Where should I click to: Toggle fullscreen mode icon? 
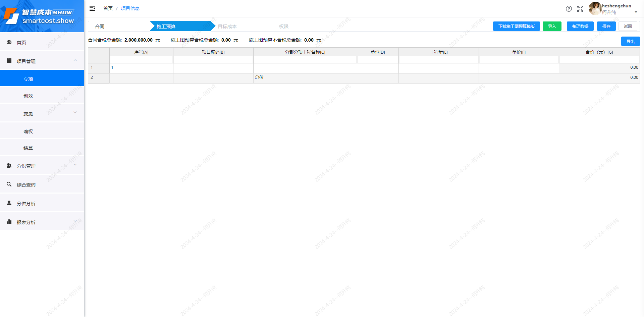(580, 9)
